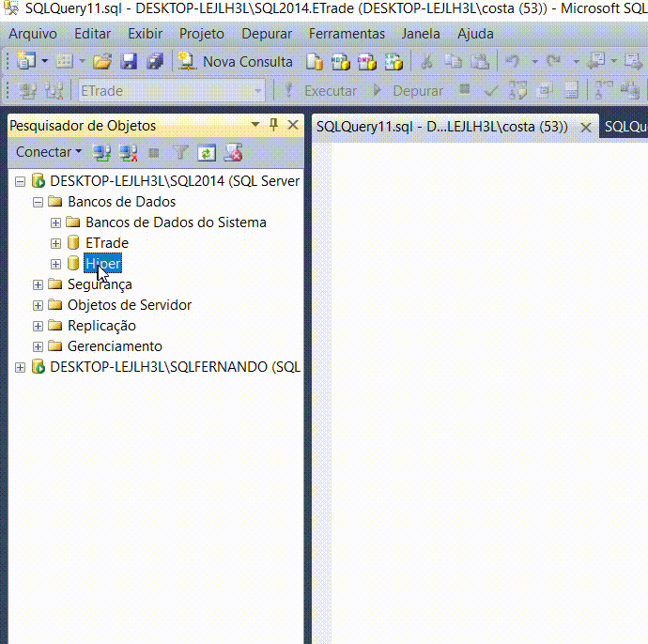Expand Bancos de Dados do Sistema
648x644 pixels.
[55, 222]
